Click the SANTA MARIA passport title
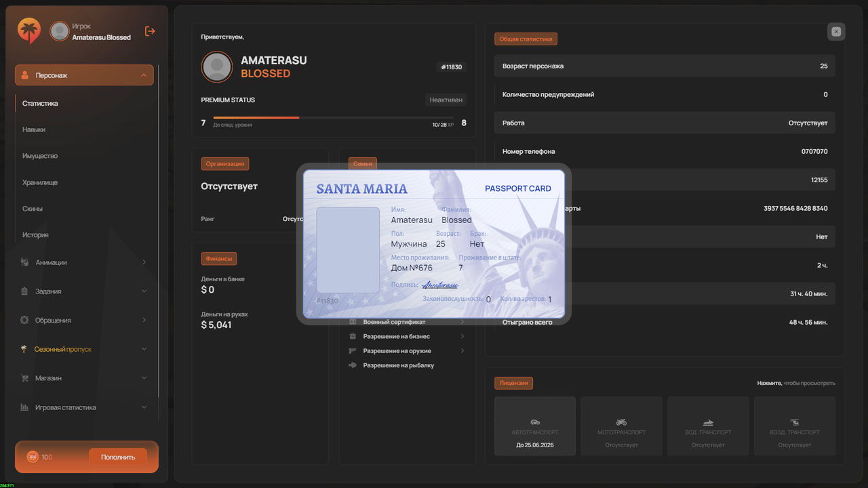 pos(362,188)
